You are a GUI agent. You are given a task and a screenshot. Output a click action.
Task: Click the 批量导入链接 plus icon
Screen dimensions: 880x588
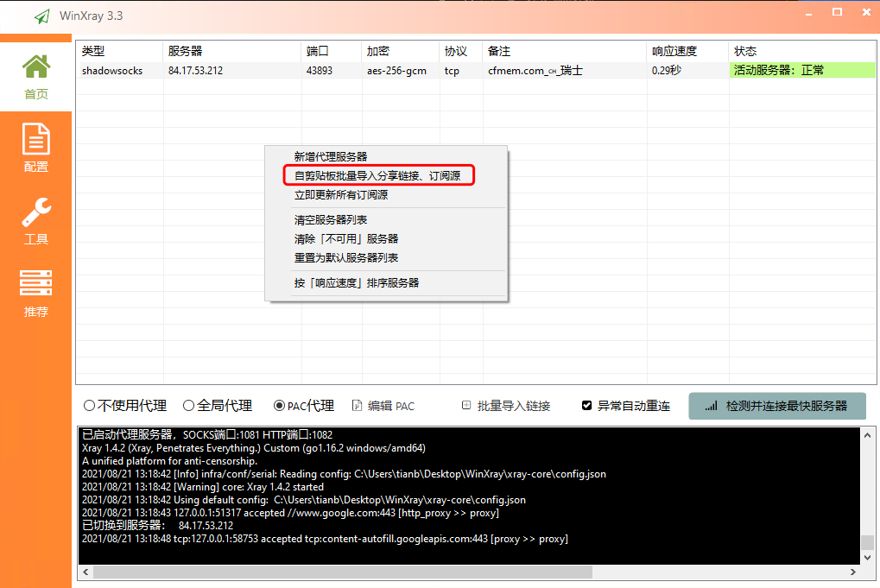coord(465,405)
